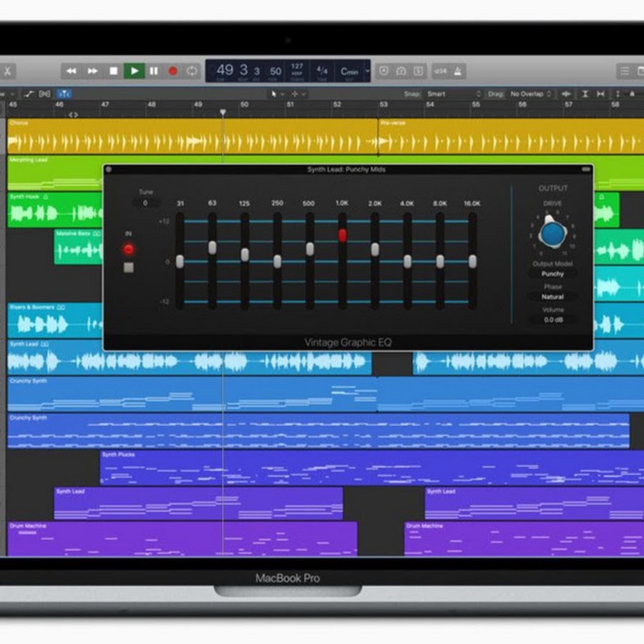This screenshot has width=644, height=644.
Task: Open the List Editors button
Action: [x=625, y=71]
